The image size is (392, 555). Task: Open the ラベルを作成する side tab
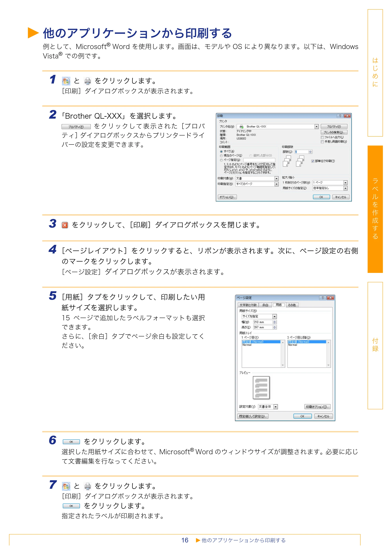[x=375, y=209]
